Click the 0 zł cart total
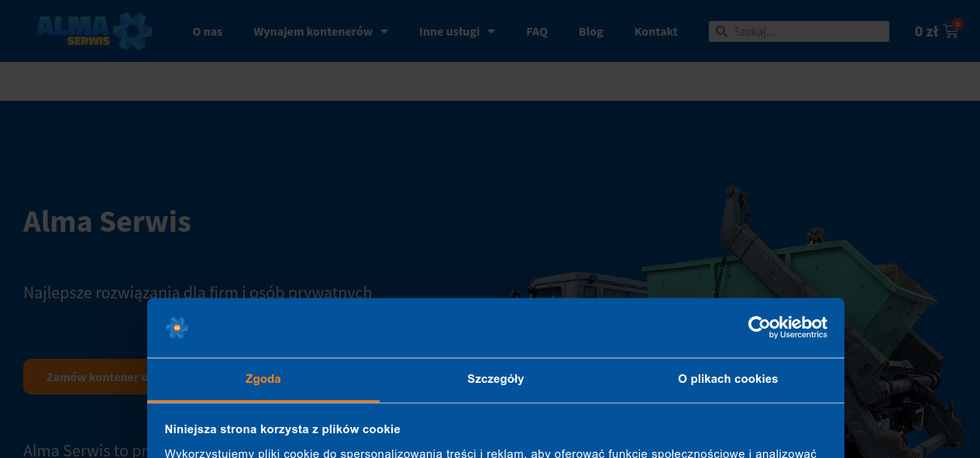 926,32
